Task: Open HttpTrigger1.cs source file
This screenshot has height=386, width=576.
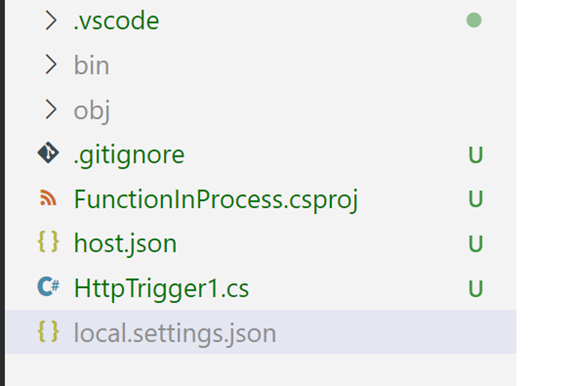Action: (161, 289)
